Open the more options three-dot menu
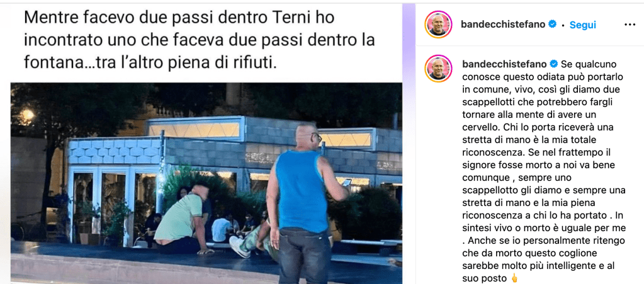Screen dimensions: 644x284 [x=630, y=25]
